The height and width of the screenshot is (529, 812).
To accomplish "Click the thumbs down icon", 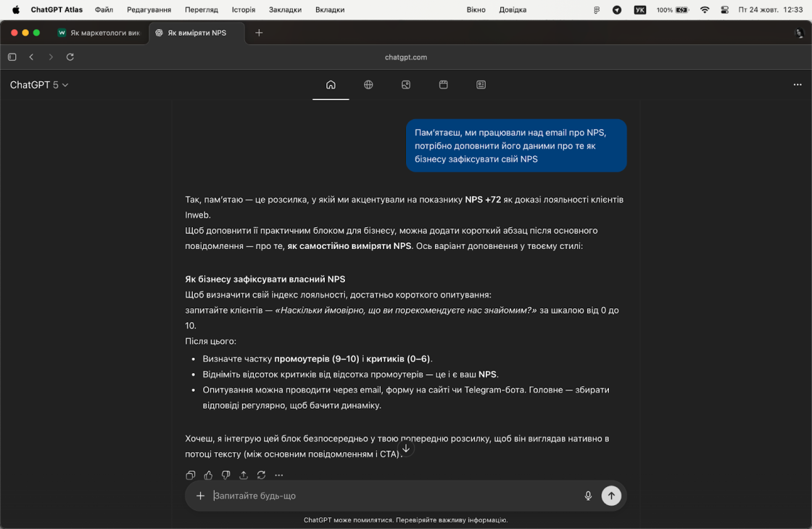I will click(x=225, y=475).
